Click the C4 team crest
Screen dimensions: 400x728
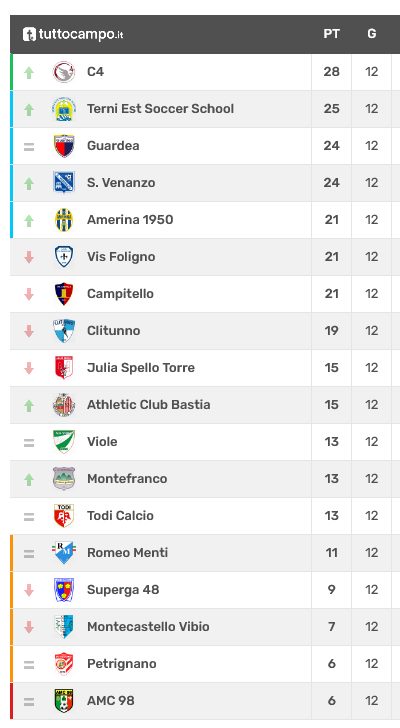(x=64, y=72)
